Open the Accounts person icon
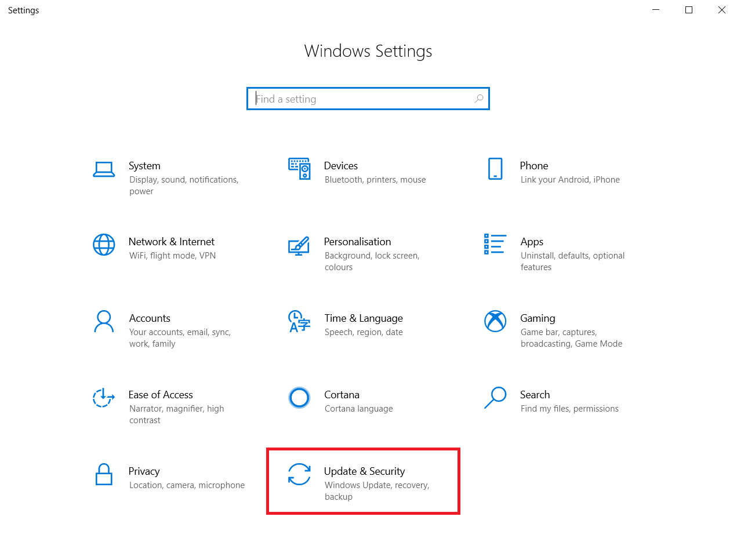The height and width of the screenshot is (560, 737). 104,321
